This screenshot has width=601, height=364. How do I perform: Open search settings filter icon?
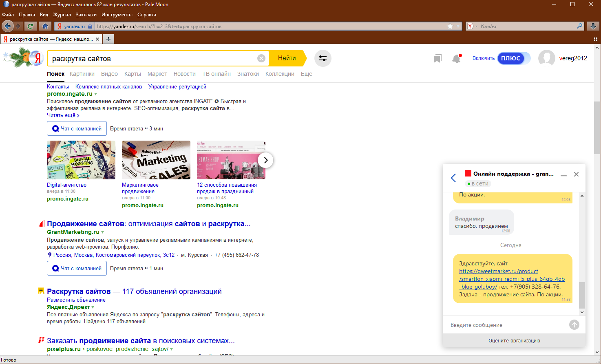(323, 58)
